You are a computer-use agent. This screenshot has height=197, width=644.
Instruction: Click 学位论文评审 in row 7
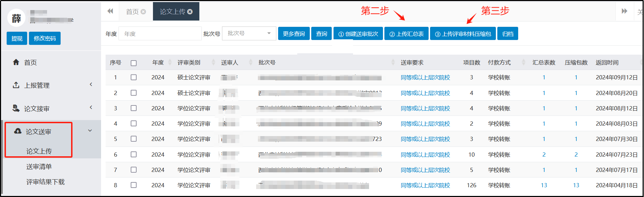click(x=194, y=170)
